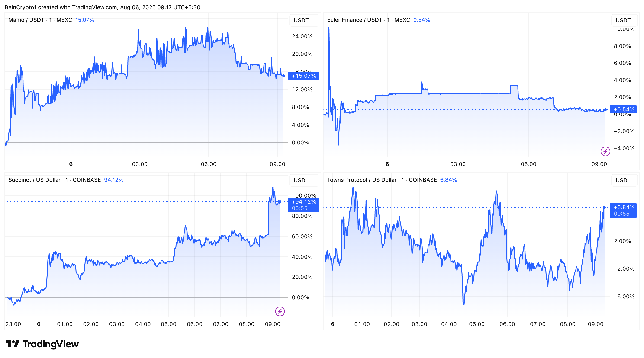Screen dimensions: 644x358
Task: Click the 24.00% scale label on Mamo chart
Action: [303, 36]
